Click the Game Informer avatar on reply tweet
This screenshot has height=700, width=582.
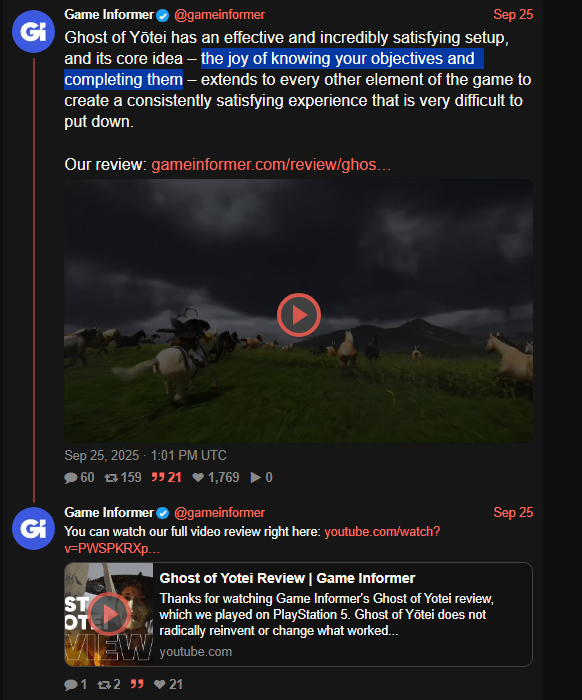click(33, 528)
